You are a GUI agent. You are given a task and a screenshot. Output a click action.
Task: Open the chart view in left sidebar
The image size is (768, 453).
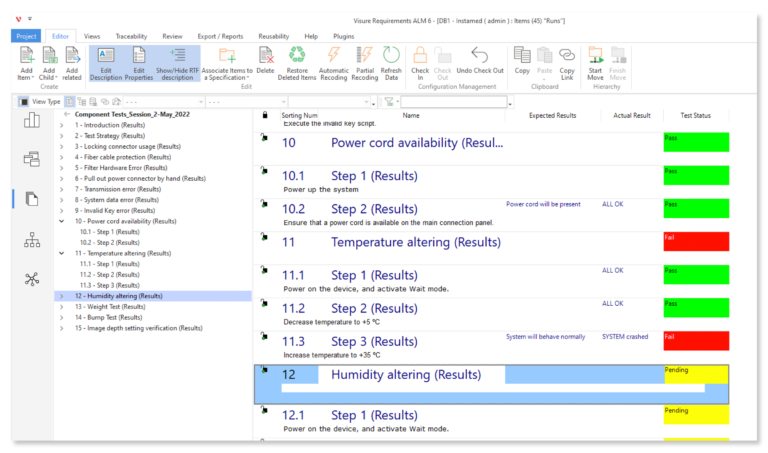click(x=32, y=119)
